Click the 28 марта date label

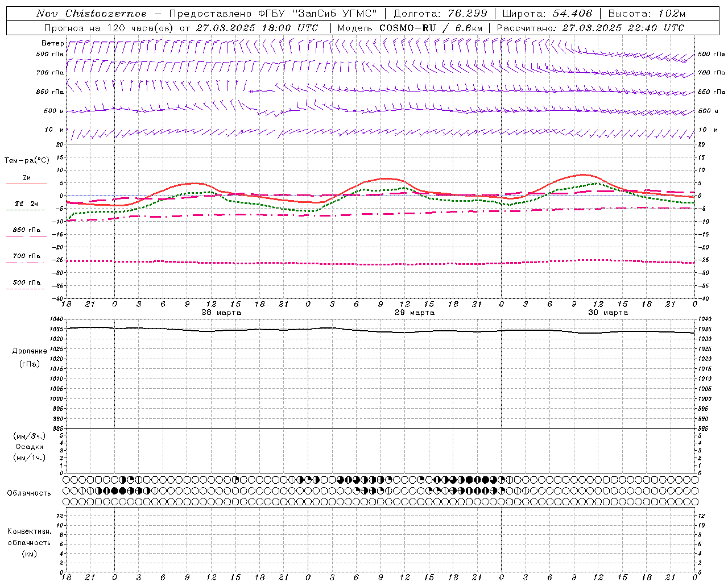click(221, 313)
